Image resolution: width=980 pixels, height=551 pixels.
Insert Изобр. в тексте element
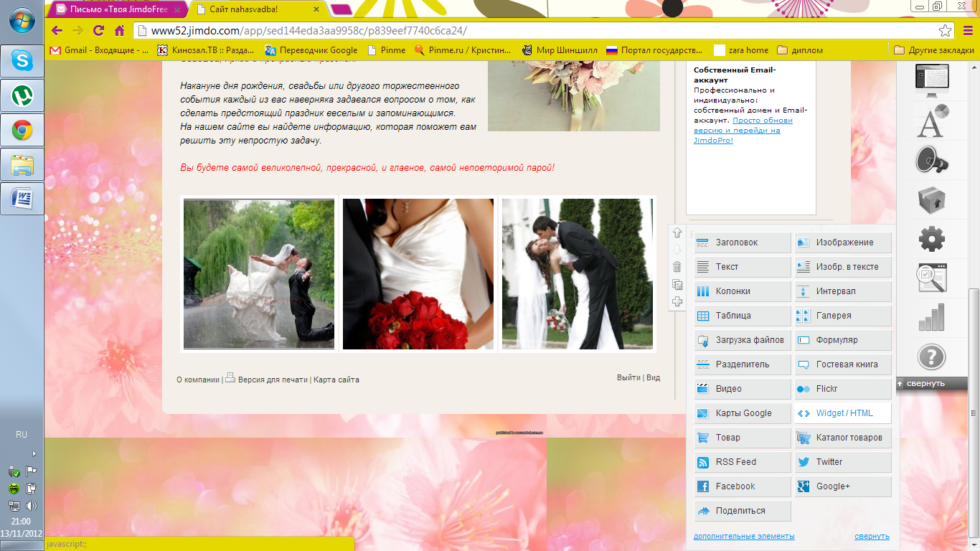(843, 267)
